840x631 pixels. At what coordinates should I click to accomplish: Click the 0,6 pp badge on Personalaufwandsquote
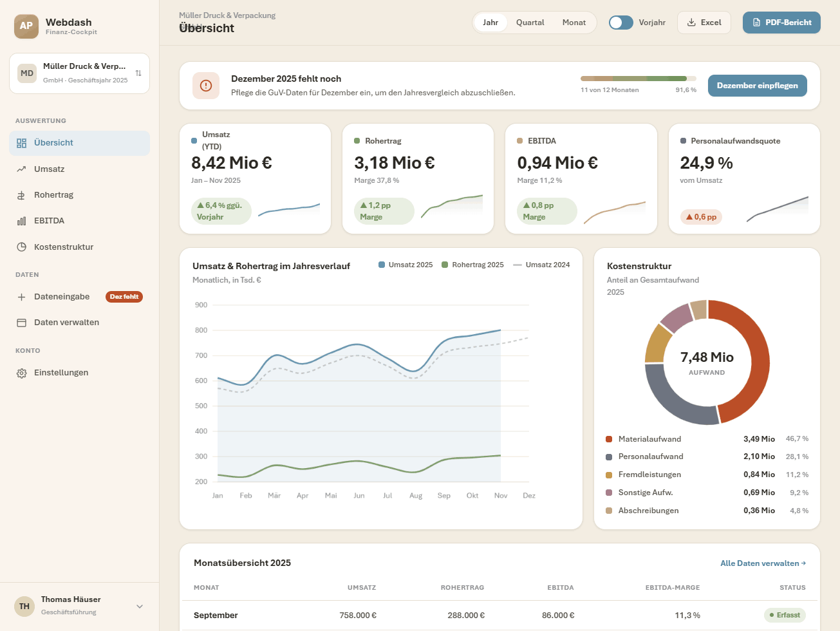coord(701,217)
